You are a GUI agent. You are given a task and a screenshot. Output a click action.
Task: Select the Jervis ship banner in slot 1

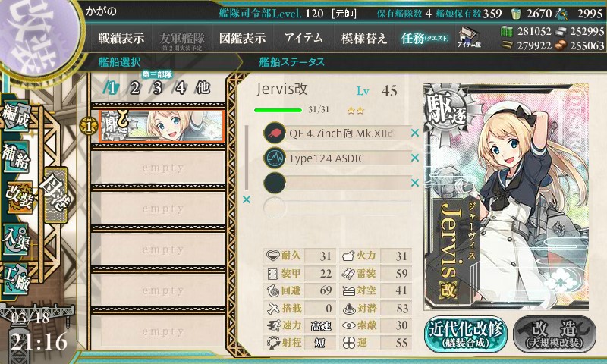click(x=162, y=126)
